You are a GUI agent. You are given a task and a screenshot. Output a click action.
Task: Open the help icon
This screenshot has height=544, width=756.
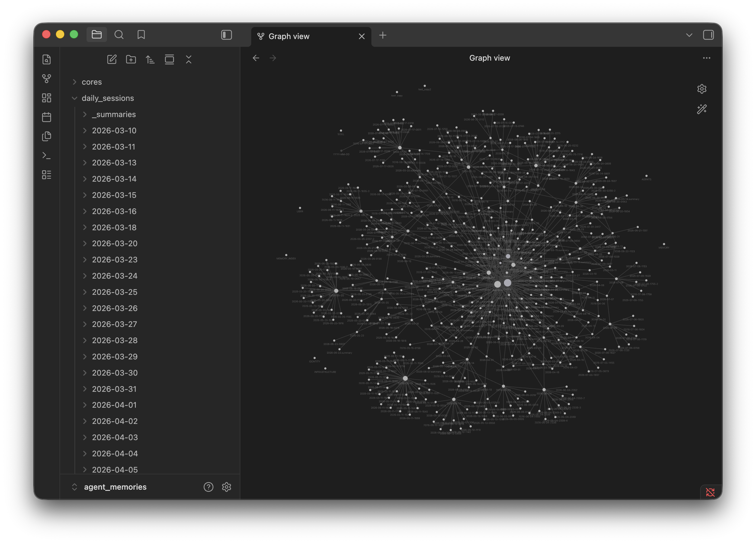point(208,487)
